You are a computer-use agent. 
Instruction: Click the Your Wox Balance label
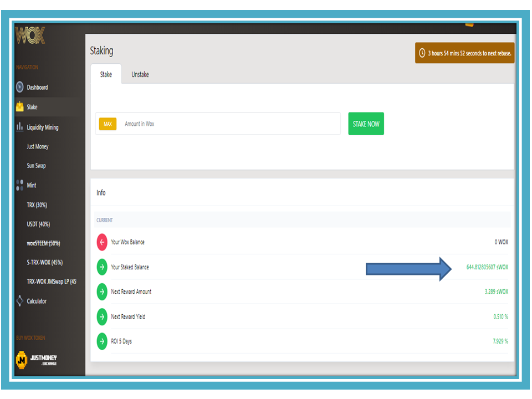coord(127,242)
